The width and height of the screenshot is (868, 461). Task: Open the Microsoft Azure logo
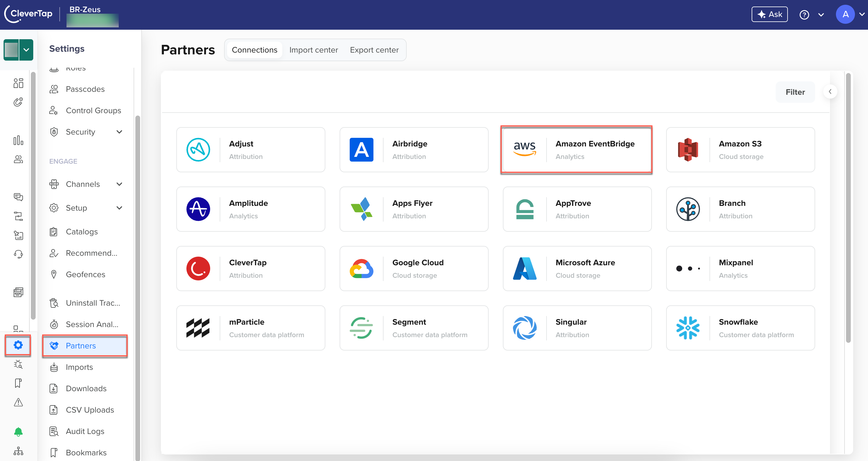click(x=525, y=269)
